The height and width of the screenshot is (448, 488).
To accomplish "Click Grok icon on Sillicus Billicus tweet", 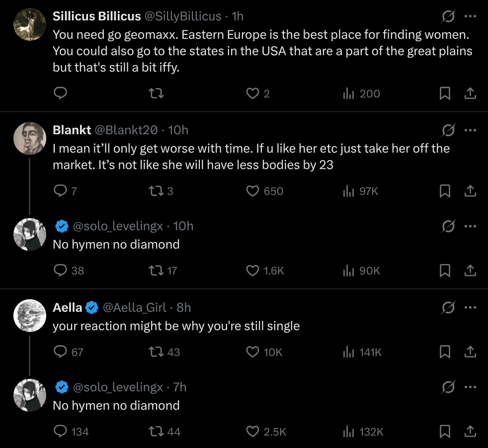I will 448,16.
